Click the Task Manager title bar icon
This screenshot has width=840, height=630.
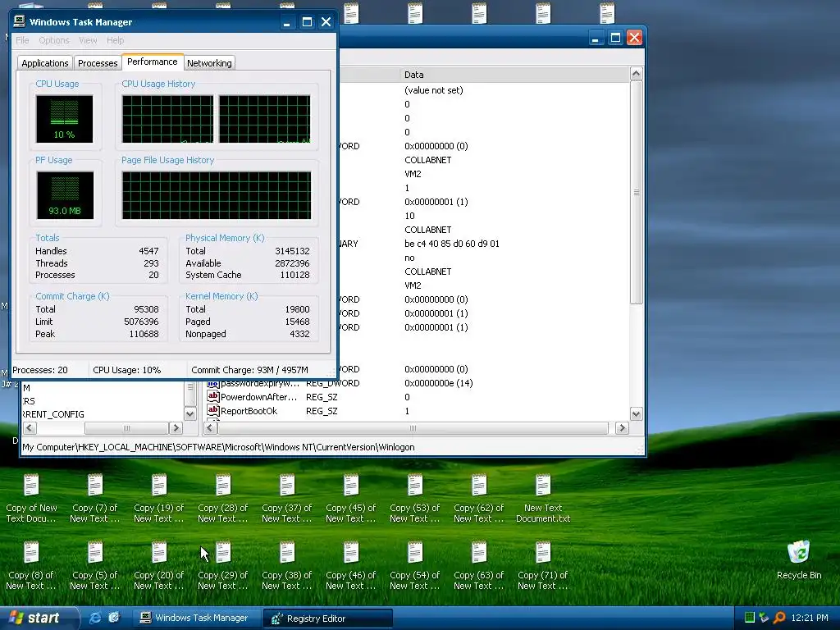[x=20, y=21]
